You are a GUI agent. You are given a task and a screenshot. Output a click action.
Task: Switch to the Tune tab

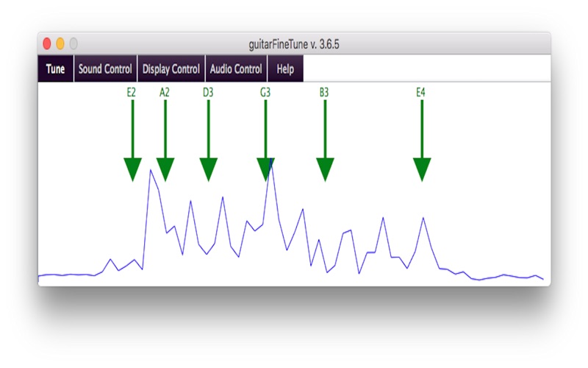(56, 68)
